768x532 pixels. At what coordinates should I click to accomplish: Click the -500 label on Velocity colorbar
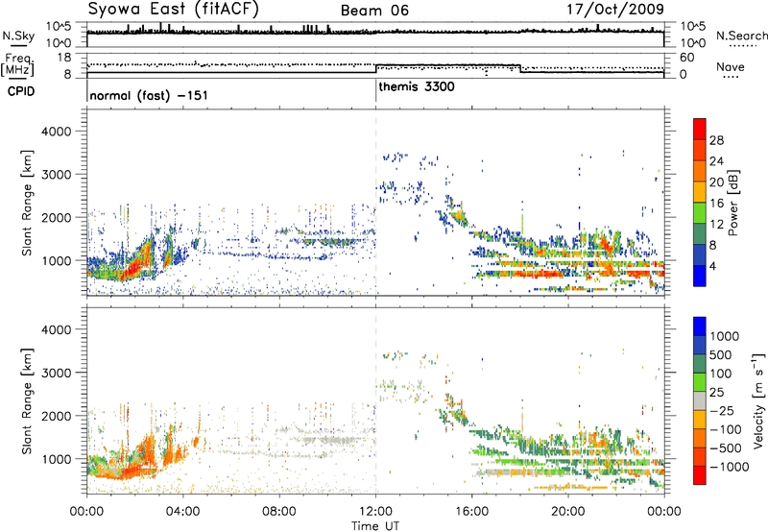pyautogui.click(x=725, y=447)
